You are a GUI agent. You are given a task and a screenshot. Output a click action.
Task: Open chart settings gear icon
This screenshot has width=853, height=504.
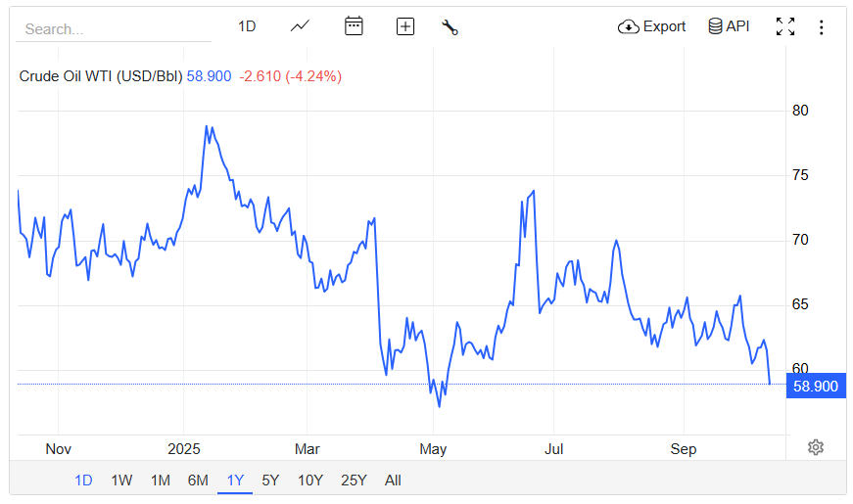816,447
